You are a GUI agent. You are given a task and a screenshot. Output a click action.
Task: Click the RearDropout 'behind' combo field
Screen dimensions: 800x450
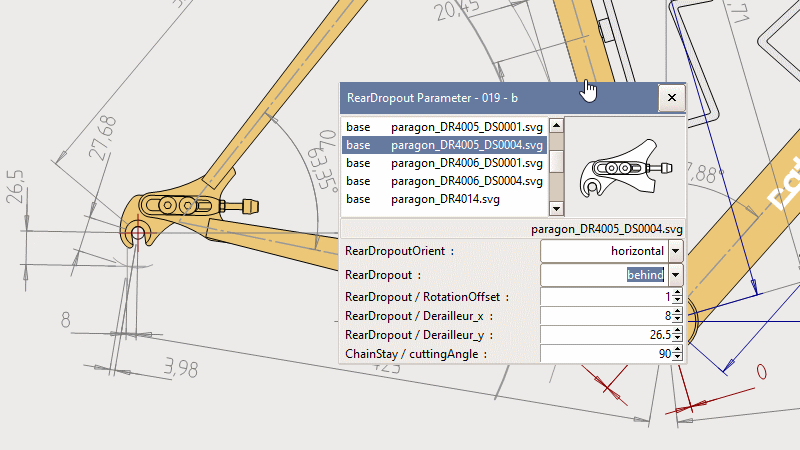pyautogui.click(x=604, y=275)
